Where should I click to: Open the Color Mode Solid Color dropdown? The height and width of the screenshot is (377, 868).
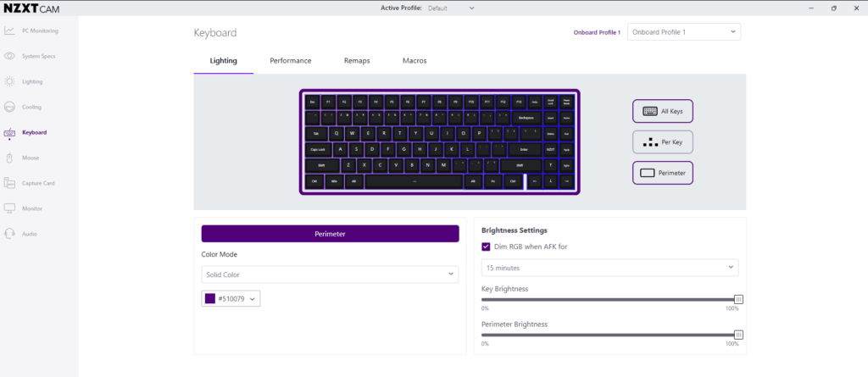click(x=330, y=274)
